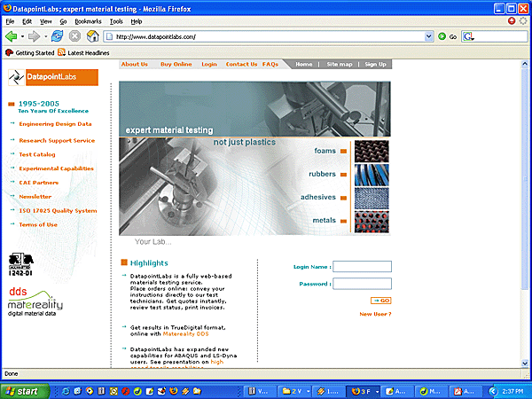Click the DatapointLabs logo
This screenshot has width=532, height=399.
[x=53, y=77]
